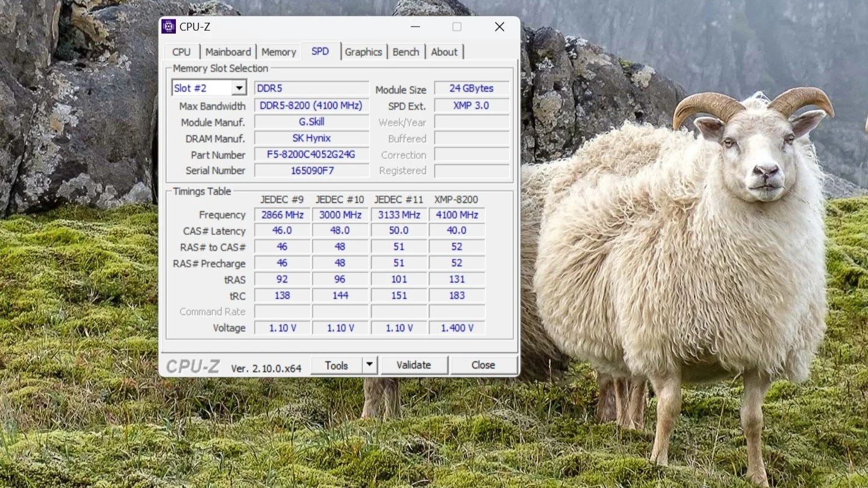Select the 1.400 V voltage cell

[x=457, y=328]
